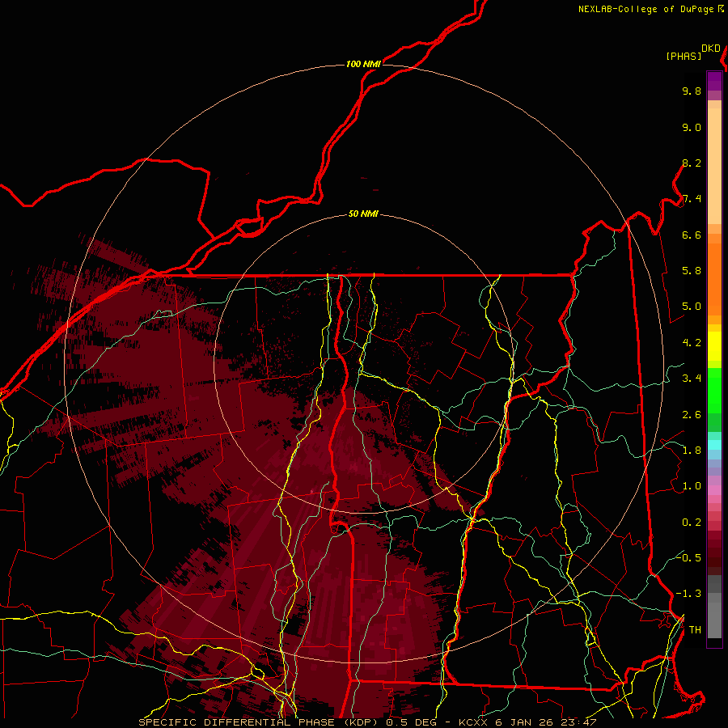Select the 6.6 legend value

tap(692, 235)
